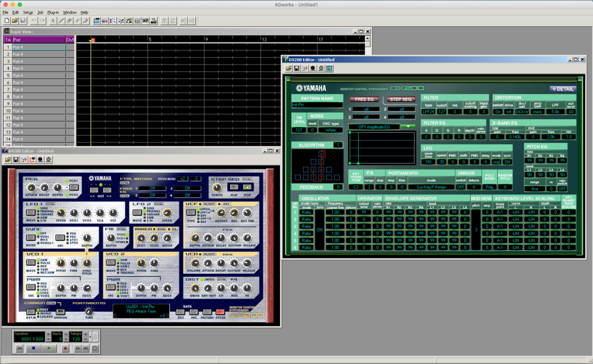Open the filter type LPF24 selector
Screen dimensions: 593x364
point(428,111)
